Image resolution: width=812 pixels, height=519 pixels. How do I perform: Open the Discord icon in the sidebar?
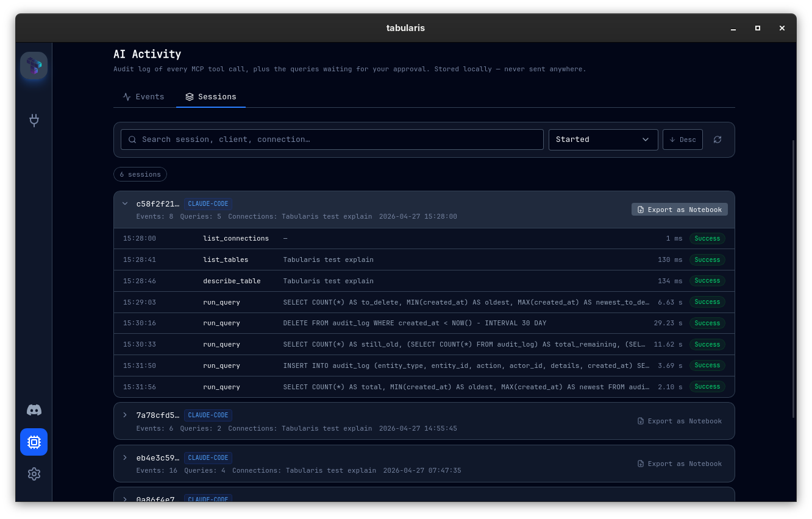coord(34,410)
